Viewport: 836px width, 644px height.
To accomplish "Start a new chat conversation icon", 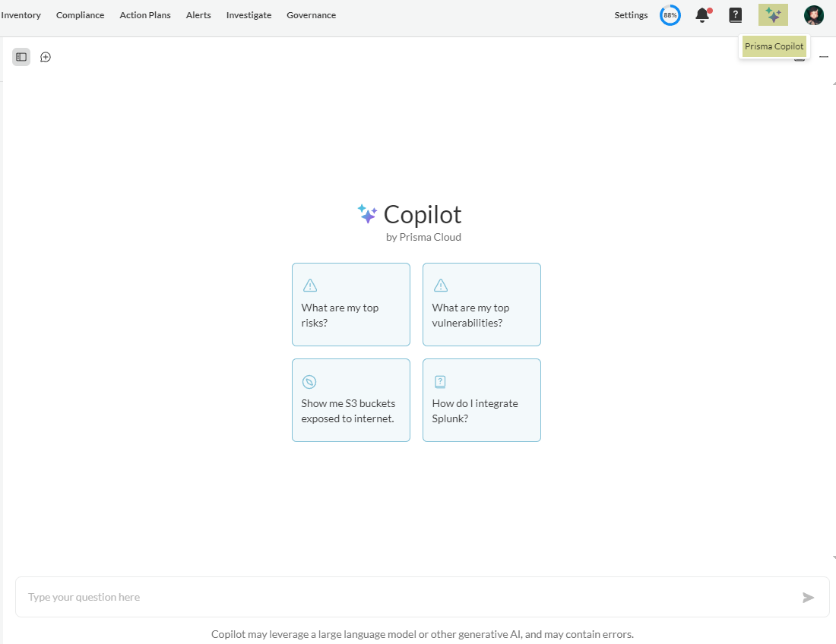I will tap(46, 57).
